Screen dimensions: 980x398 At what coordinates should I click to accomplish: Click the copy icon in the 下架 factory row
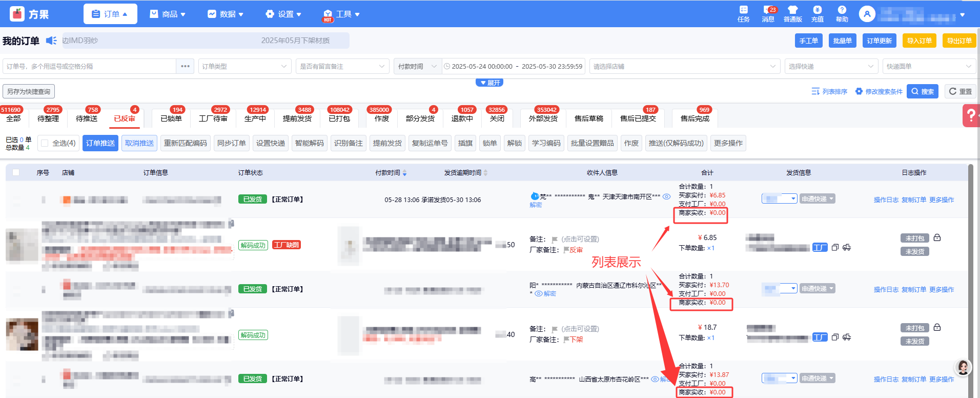(835, 337)
